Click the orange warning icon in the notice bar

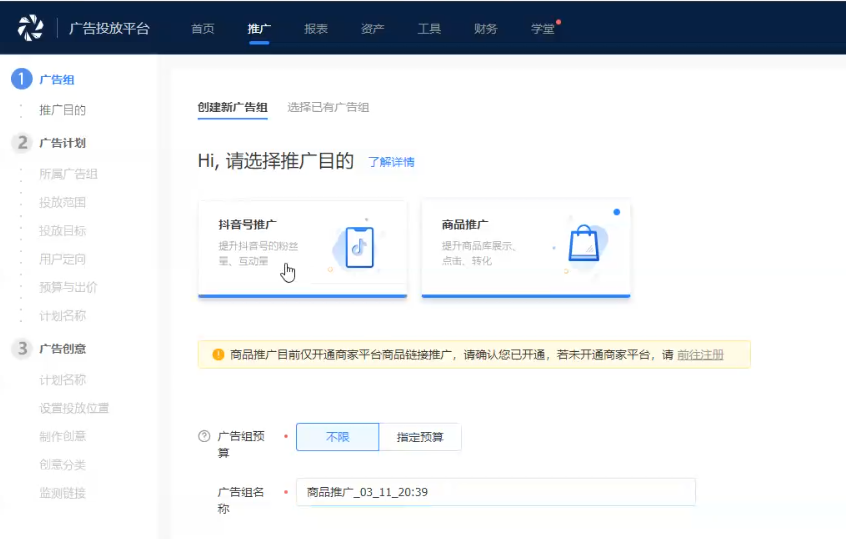tap(218, 354)
